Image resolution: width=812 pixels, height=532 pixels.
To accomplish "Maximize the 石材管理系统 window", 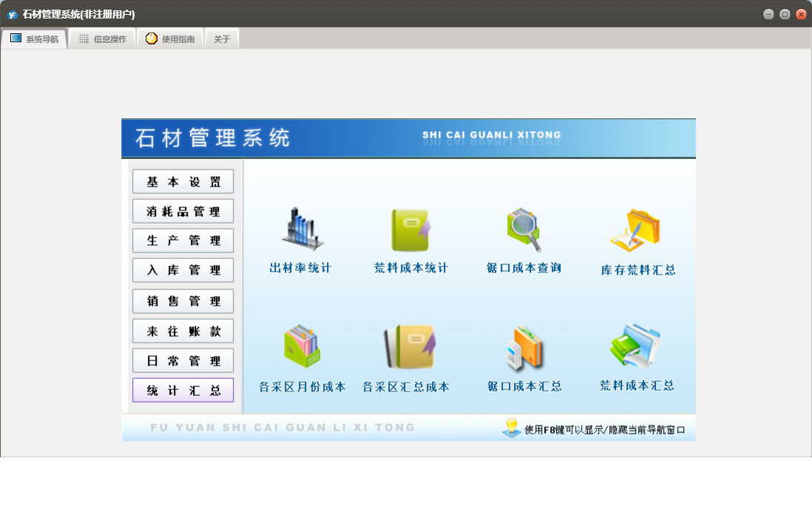I will pyautogui.click(x=785, y=14).
